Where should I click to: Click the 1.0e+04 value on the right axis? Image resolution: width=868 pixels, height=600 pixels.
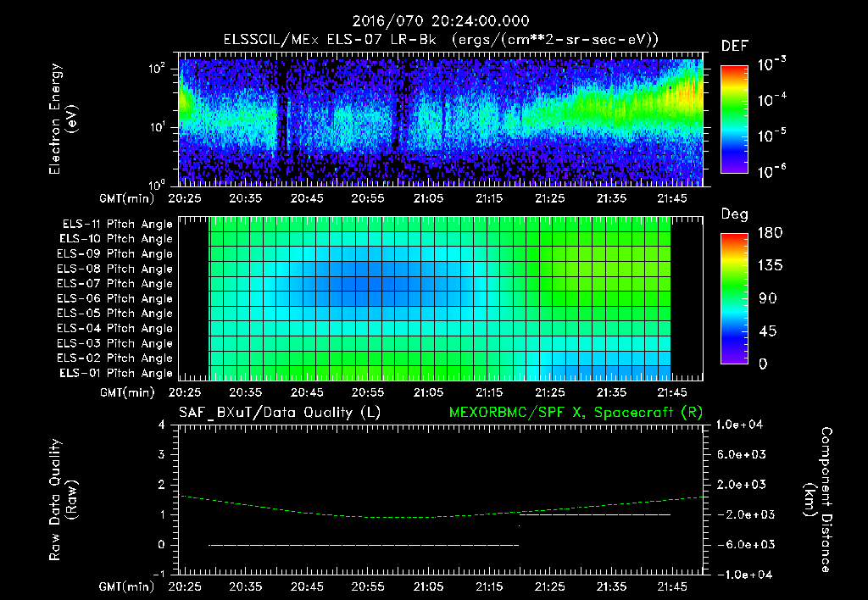click(x=739, y=425)
